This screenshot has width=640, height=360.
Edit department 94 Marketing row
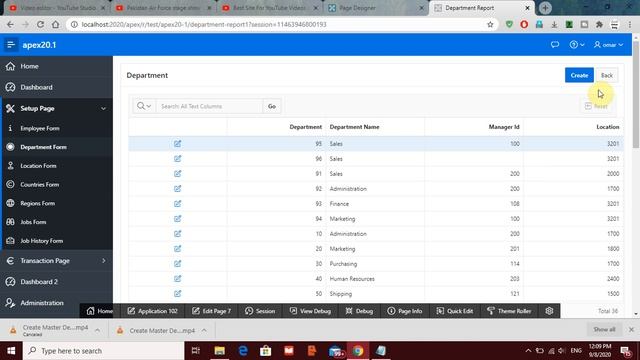tap(177, 219)
